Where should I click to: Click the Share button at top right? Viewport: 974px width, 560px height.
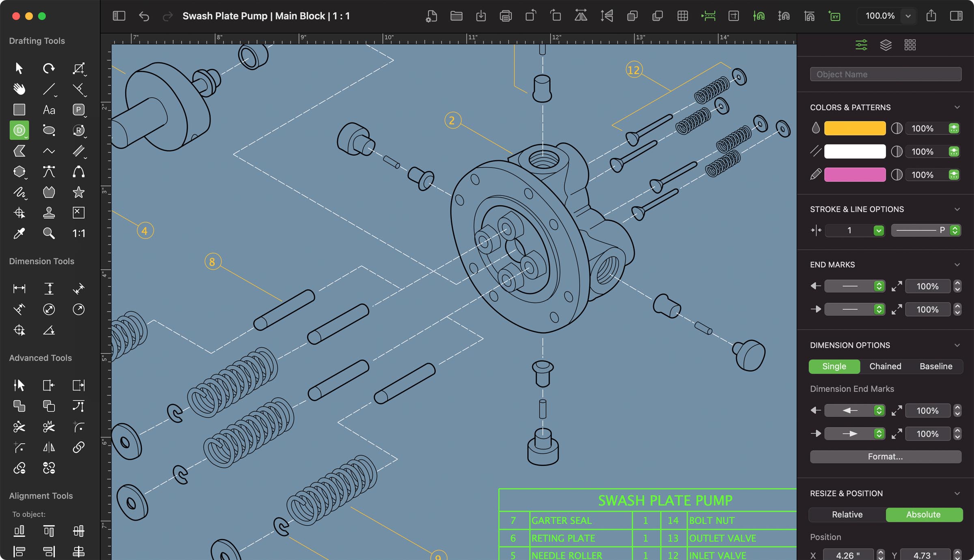[932, 16]
